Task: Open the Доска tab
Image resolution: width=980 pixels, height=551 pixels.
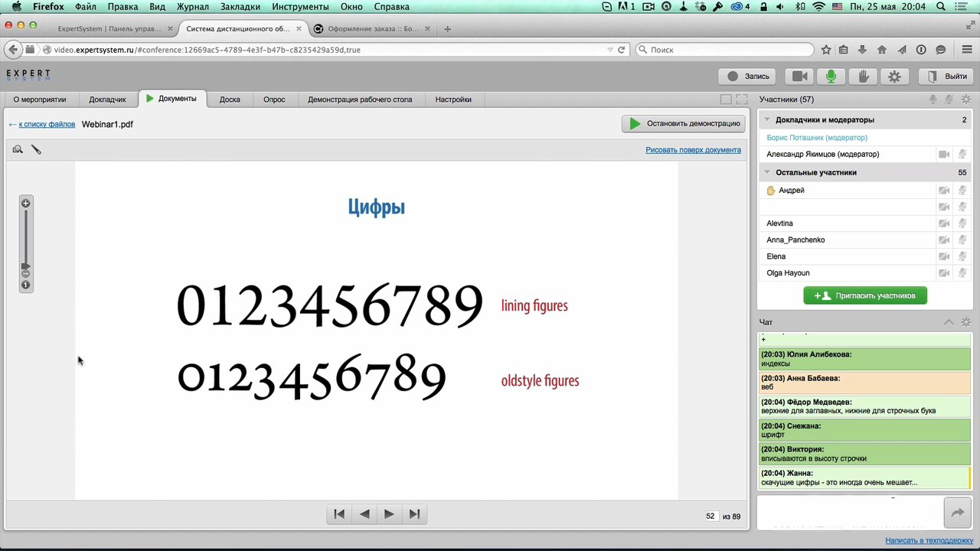Action: pyautogui.click(x=230, y=99)
